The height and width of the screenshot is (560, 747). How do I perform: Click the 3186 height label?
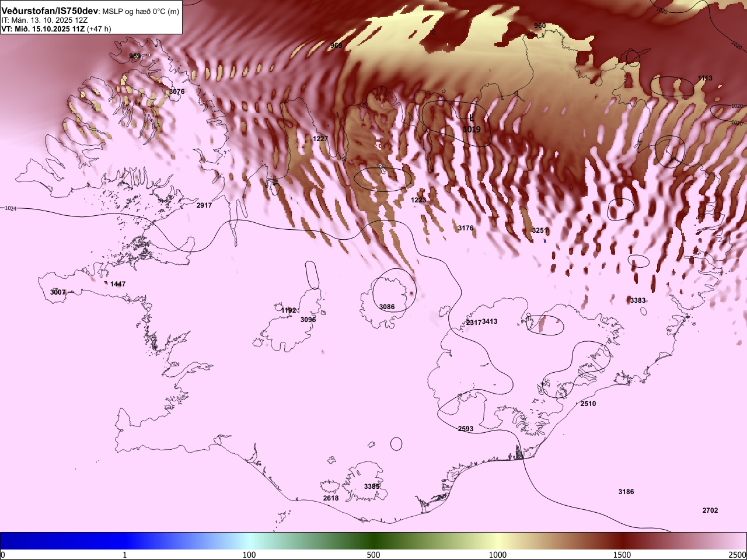626,492
